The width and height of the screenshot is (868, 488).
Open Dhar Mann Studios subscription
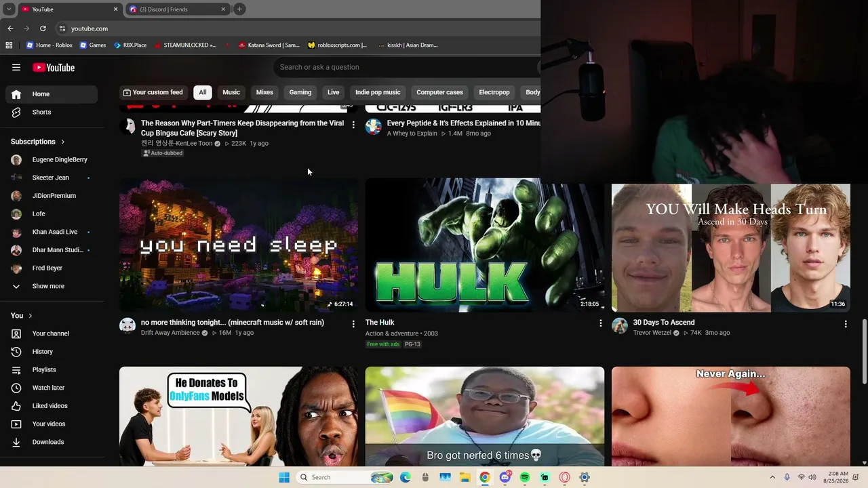[52, 250]
